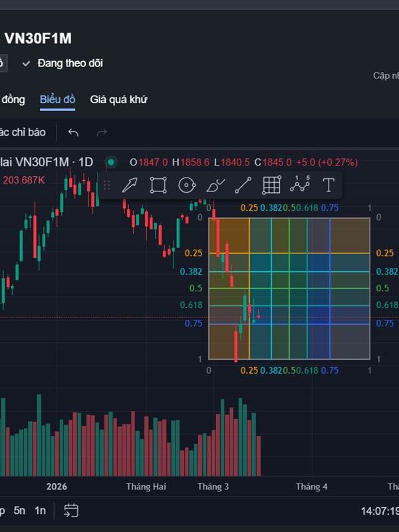
Task: Select the Text tool
Action: click(x=329, y=185)
